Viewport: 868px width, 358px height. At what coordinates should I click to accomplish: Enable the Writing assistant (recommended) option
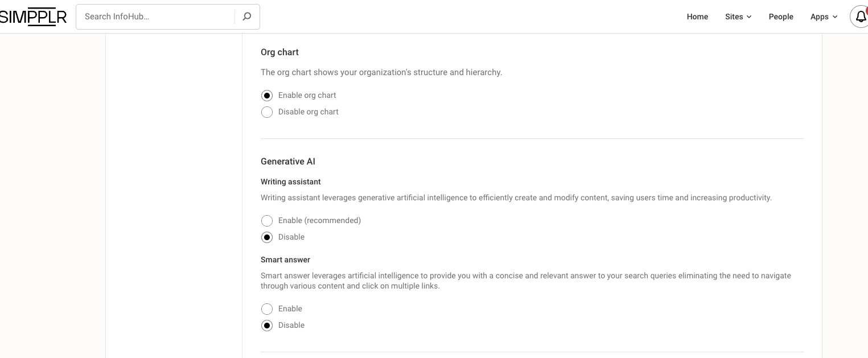[267, 221]
